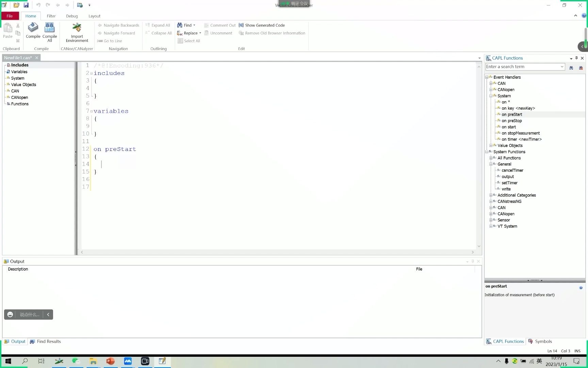Screen dimensions: 588x368
Task: Click the Compile All icon
Action: click(49, 28)
